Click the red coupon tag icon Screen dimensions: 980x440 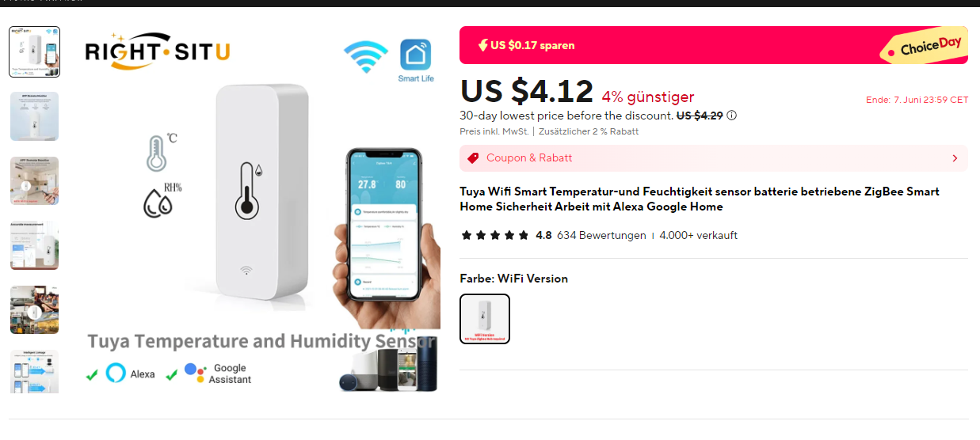coord(473,158)
